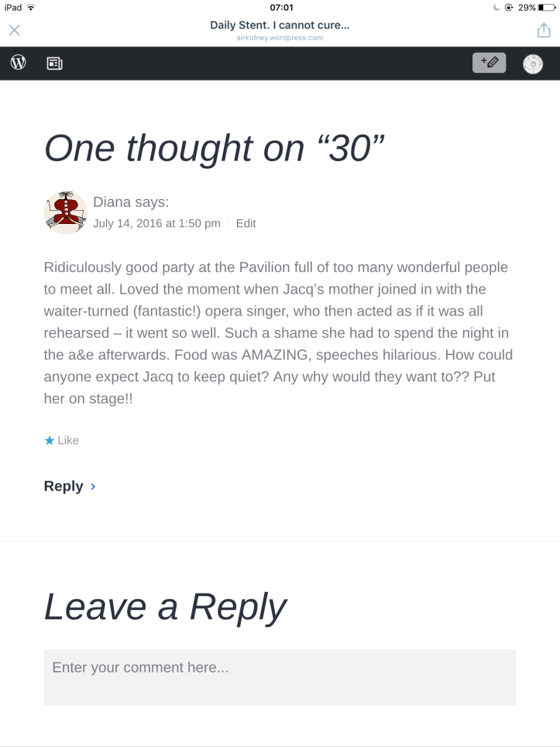This screenshot has width=560, height=747.
Task: Click the Reply link under the comment
Action: point(64,486)
